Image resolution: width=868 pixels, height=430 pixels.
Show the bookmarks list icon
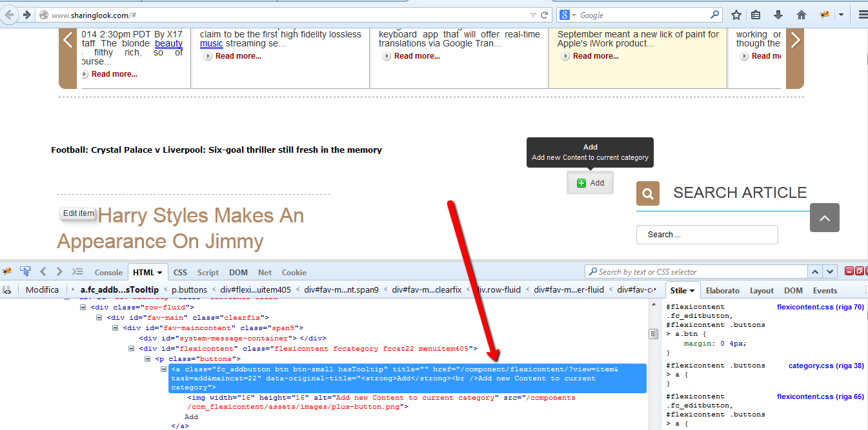tap(756, 15)
